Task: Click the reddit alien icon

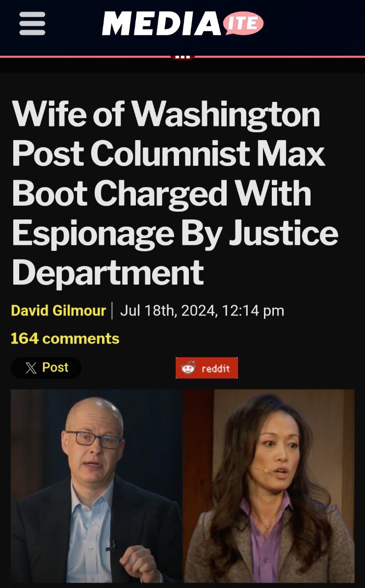Action: (x=188, y=368)
